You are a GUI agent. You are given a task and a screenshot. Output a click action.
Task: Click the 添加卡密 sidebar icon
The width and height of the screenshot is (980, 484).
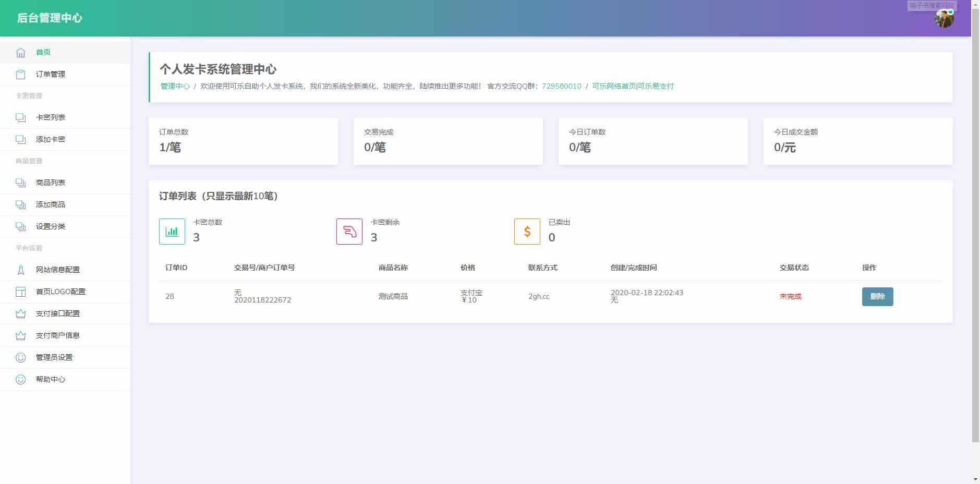click(20, 139)
